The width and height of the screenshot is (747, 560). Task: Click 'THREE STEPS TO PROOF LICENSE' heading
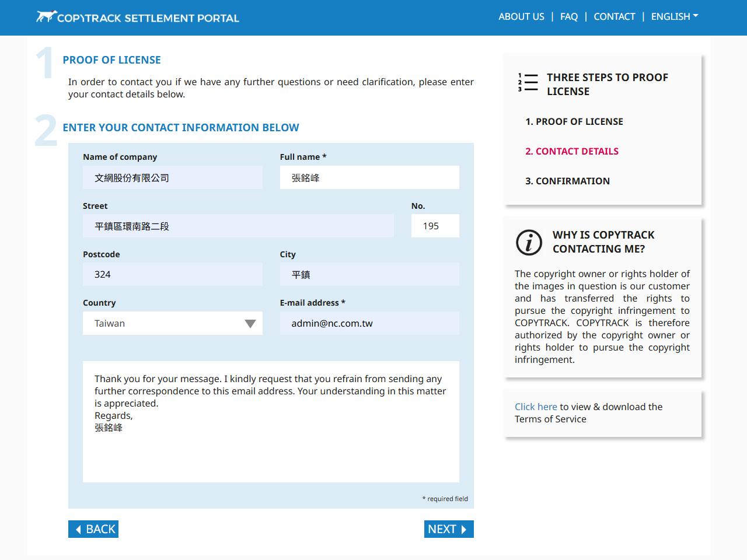[x=608, y=85]
